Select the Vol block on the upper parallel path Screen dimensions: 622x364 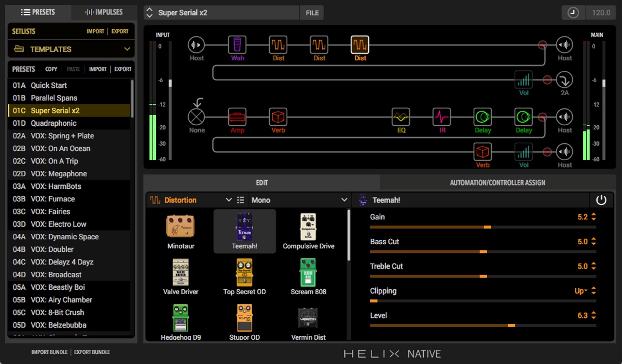(x=523, y=80)
